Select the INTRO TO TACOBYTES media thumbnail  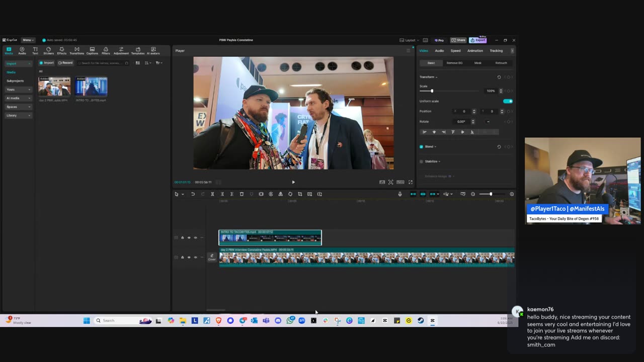click(91, 86)
